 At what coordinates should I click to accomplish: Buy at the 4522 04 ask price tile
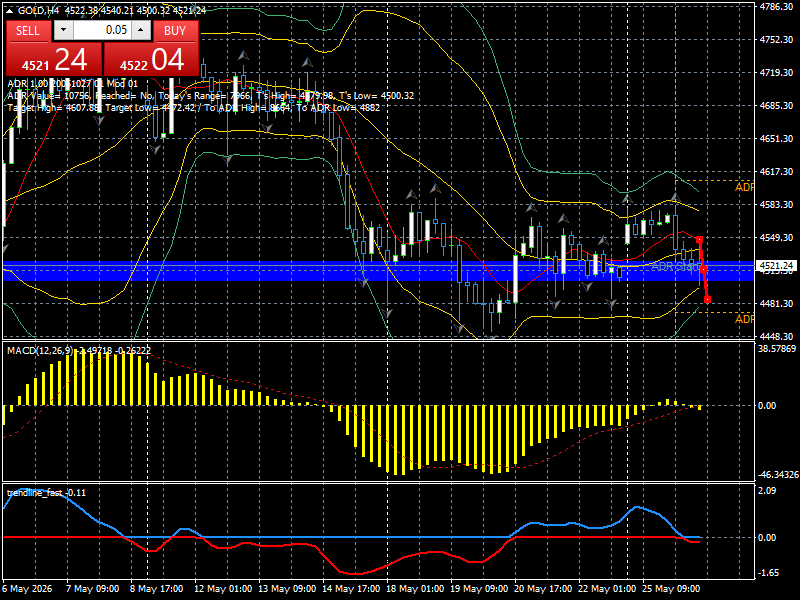click(x=151, y=59)
